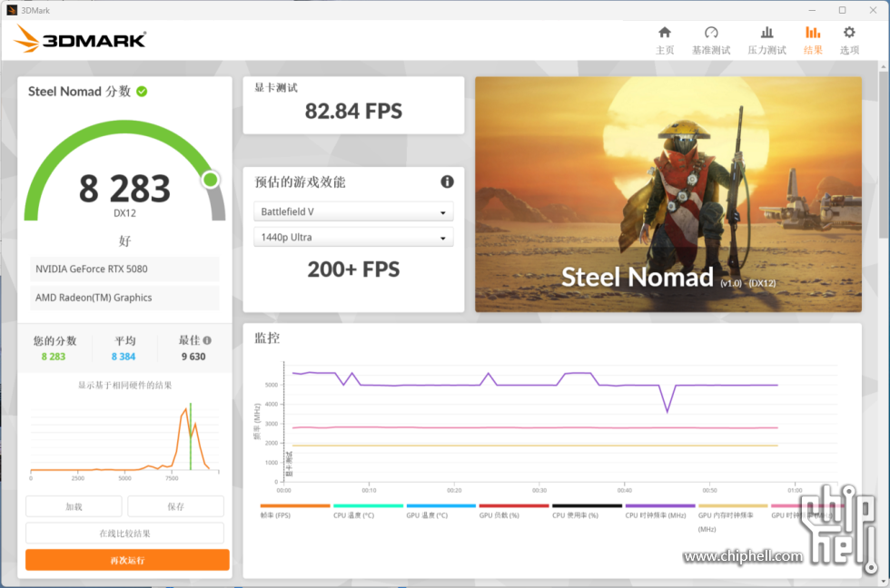890x588 pixels.
Task: Toggle the CPU 使用率 (%) black legend entry
Action: [587, 511]
